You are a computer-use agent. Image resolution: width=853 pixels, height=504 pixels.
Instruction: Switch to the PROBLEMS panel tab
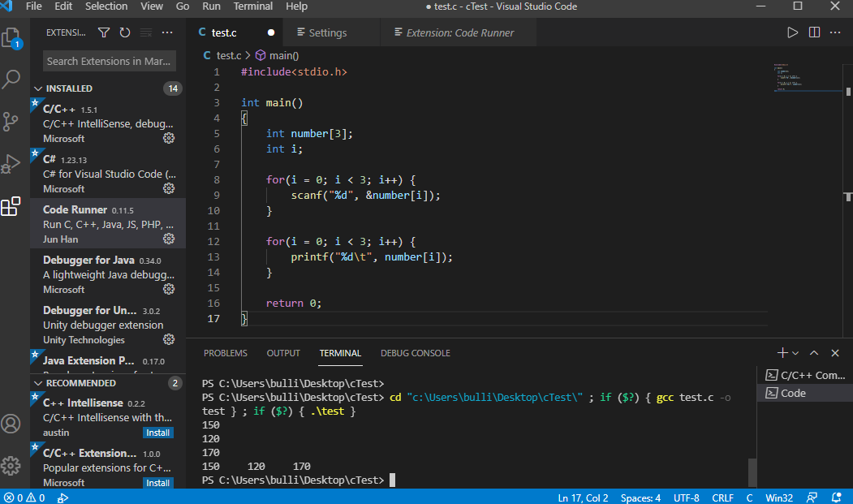[225, 353]
